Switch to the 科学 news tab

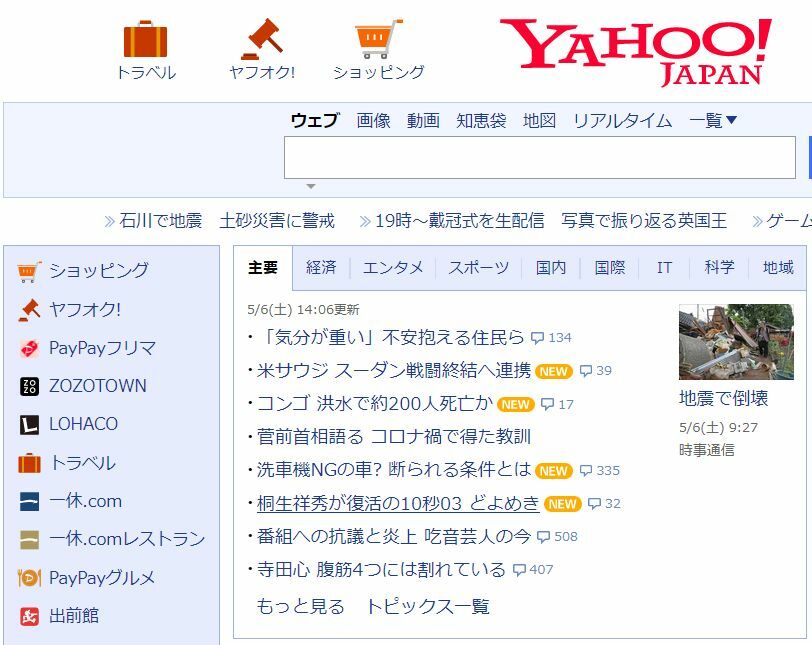(719, 268)
